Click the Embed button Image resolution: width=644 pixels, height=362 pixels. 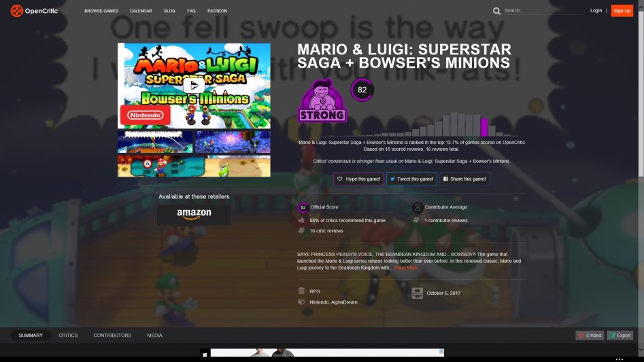tap(590, 336)
